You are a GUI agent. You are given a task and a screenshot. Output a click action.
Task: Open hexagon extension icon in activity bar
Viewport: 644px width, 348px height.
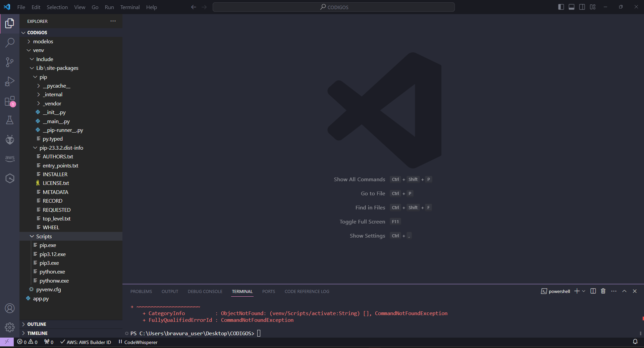pyautogui.click(x=10, y=178)
